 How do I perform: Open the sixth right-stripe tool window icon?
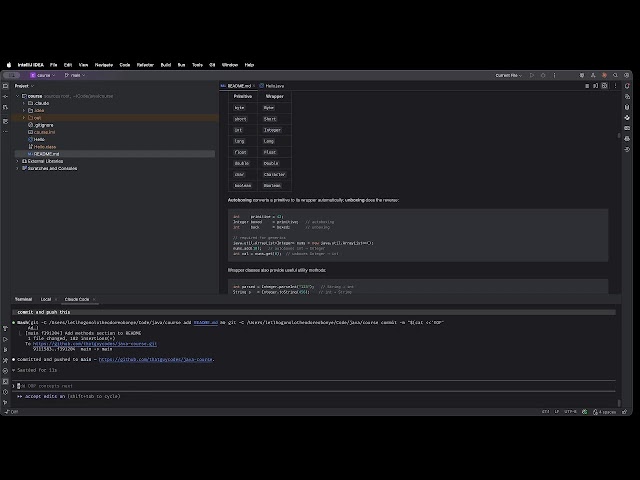(x=627, y=139)
